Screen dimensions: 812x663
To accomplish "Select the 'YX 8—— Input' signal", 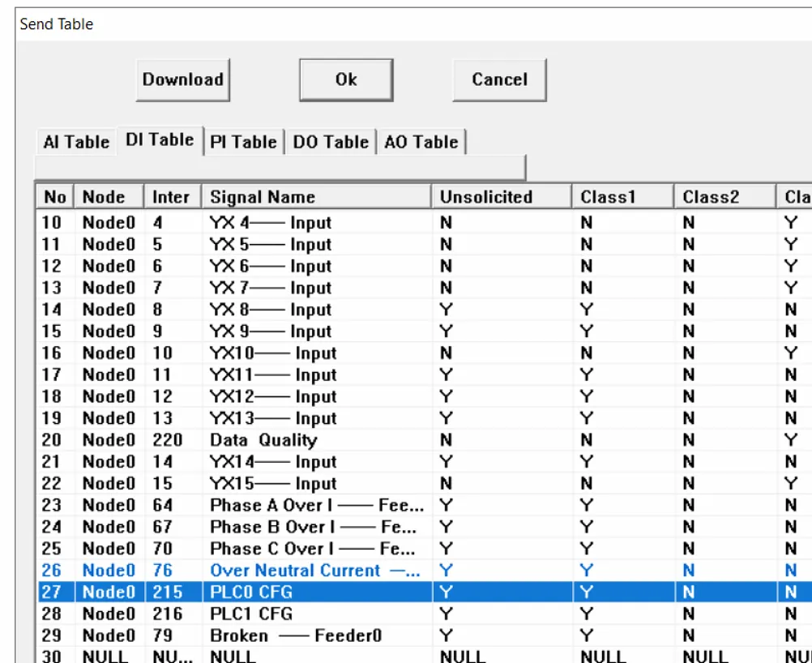I will [x=271, y=310].
